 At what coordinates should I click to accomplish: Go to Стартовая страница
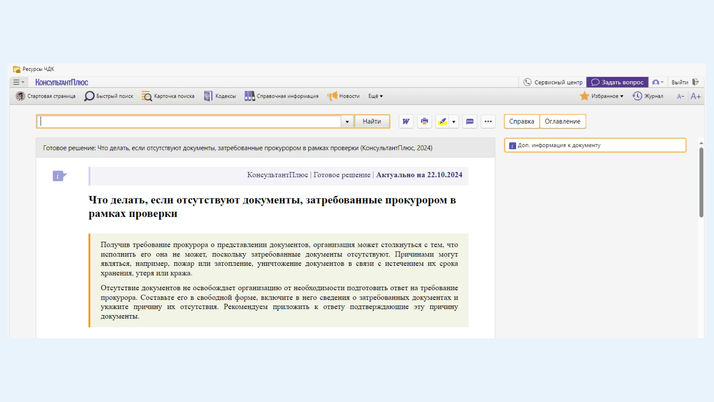click(46, 96)
